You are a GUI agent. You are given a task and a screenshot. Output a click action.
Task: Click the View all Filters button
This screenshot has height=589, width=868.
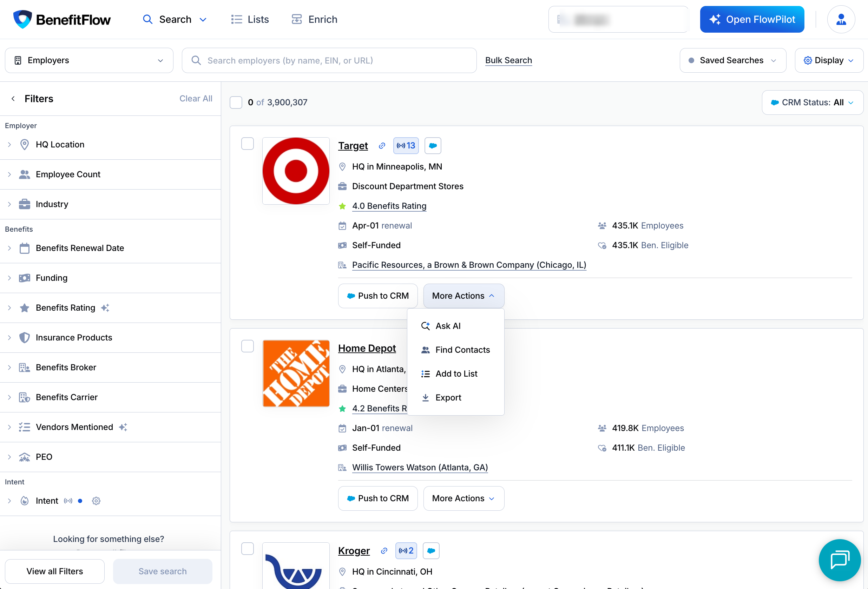click(x=54, y=571)
